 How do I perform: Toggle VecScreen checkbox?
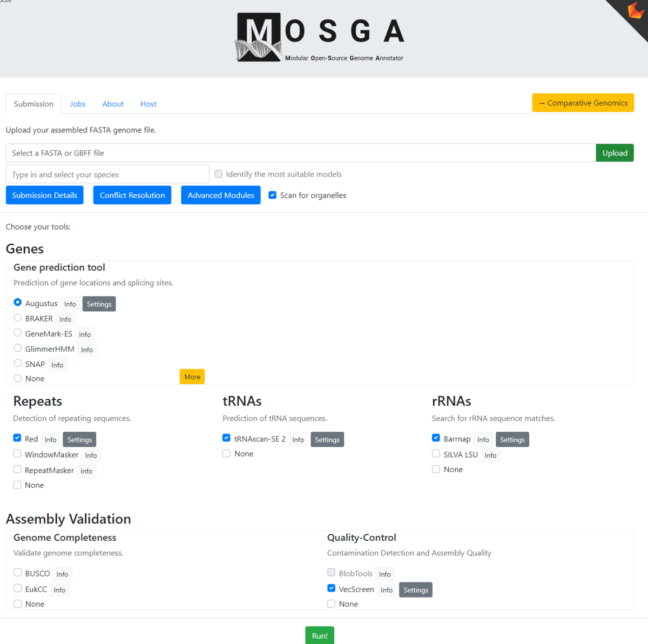tap(332, 588)
